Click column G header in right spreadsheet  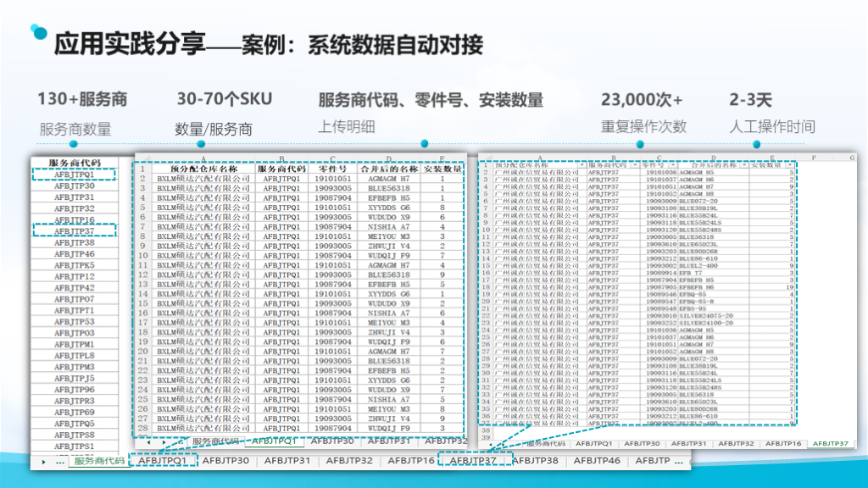851,158
